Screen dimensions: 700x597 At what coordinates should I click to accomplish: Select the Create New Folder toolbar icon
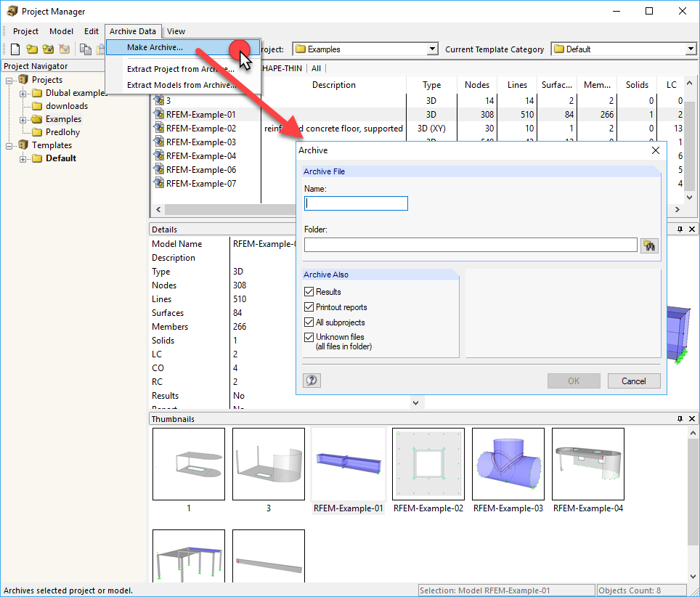click(x=31, y=49)
